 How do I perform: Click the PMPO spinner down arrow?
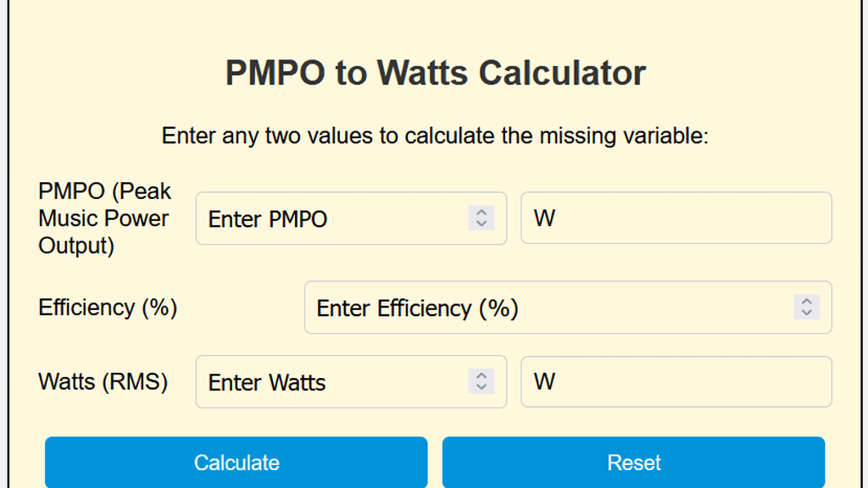tap(481, 224)
